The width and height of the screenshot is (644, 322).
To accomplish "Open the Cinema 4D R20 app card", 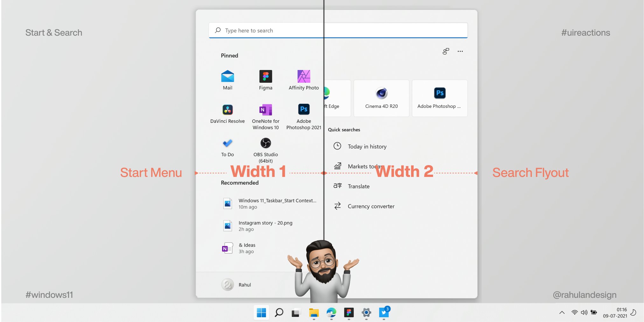I will pyautogui.click(x=381, y=98).
